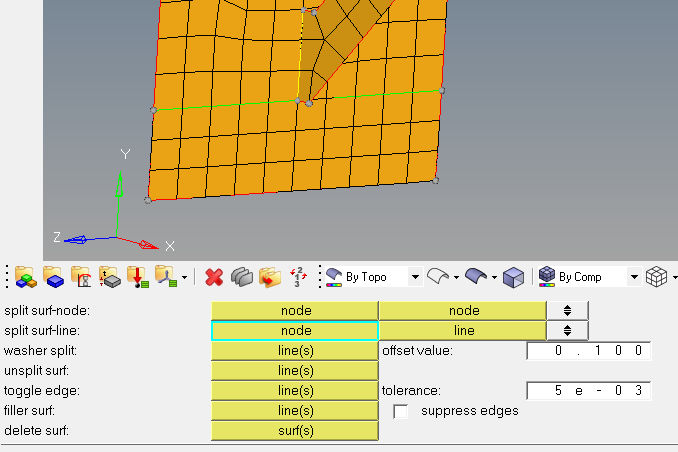Click the Y axis label of the triad

point(125,154)
